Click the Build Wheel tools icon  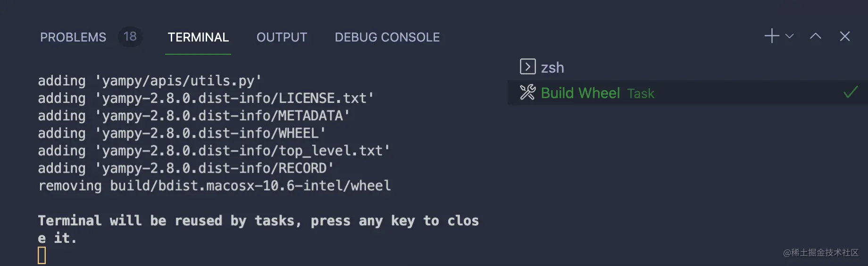coord(527,92)
